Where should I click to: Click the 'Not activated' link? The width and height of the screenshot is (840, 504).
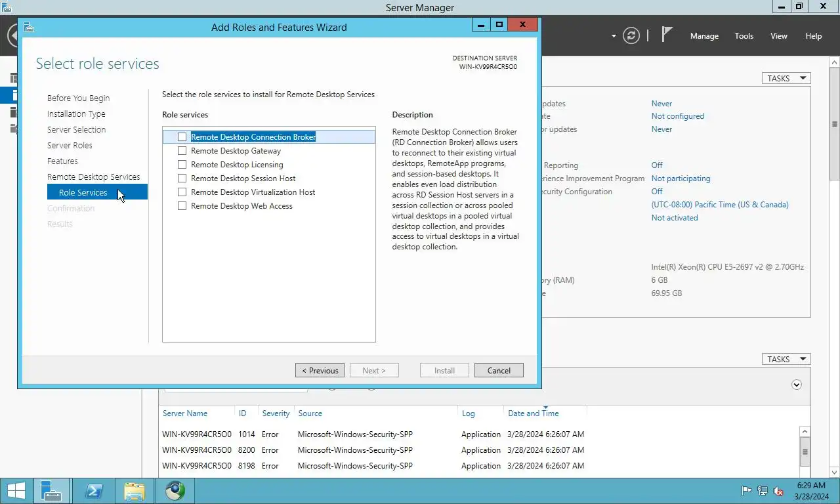[x=675, y=218]
